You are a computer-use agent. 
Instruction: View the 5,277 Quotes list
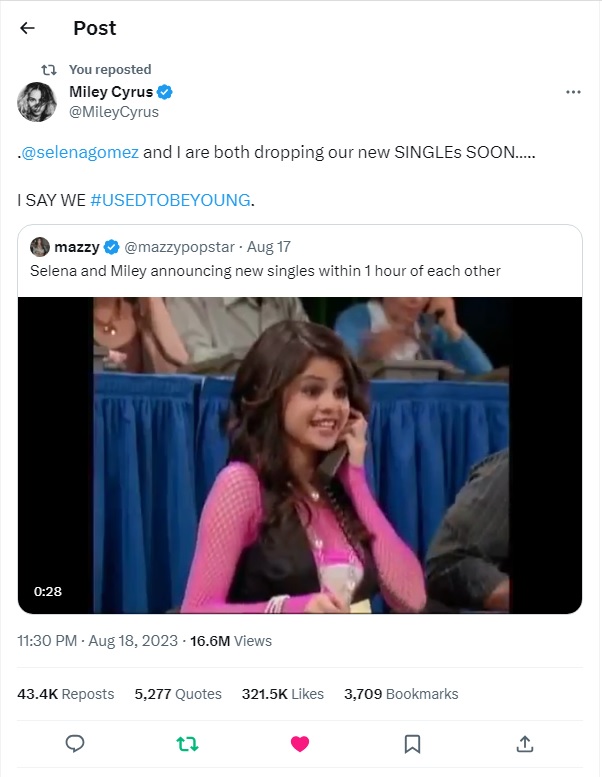(x=178, y=694)
